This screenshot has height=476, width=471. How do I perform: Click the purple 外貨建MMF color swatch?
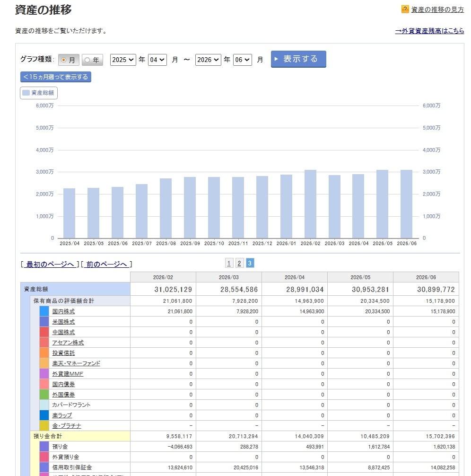44,374
